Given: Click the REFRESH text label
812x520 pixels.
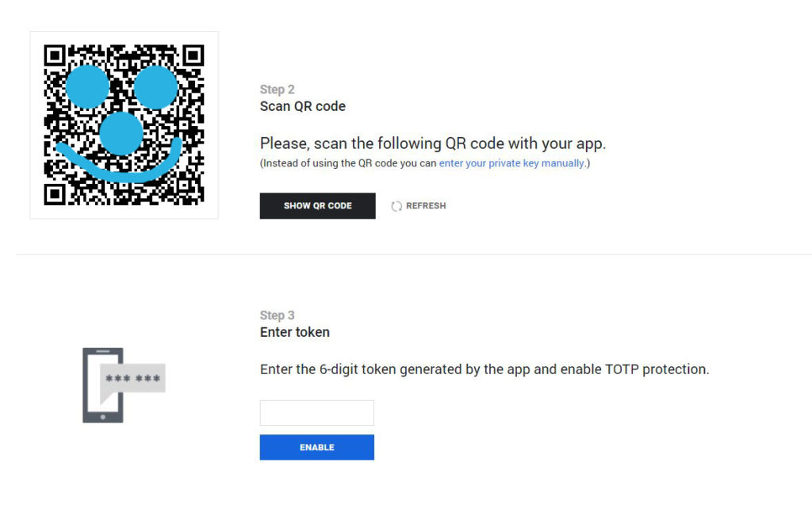Looking at the screenshot, I should pos(426,206).
